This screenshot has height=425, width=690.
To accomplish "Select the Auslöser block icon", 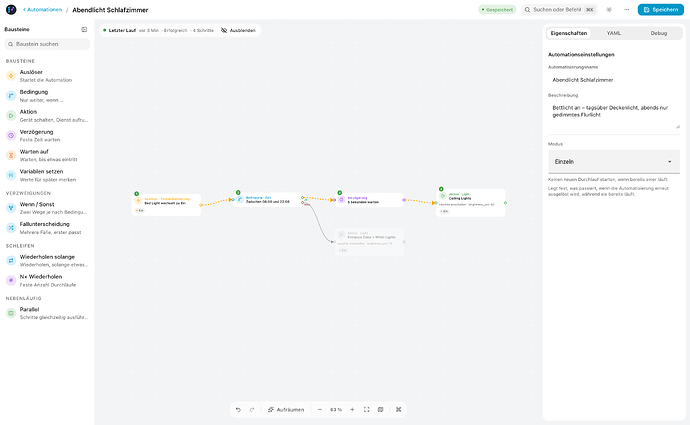I will [11, 76].
